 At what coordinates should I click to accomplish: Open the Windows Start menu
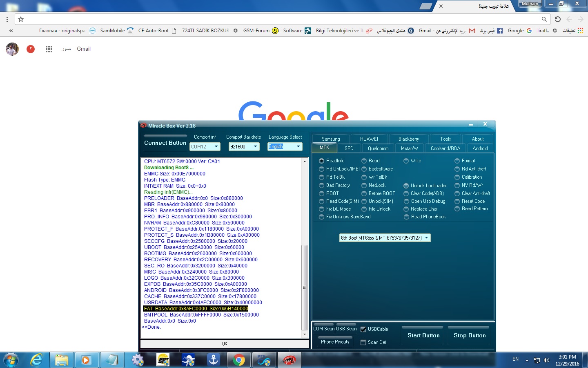[11, 360]
